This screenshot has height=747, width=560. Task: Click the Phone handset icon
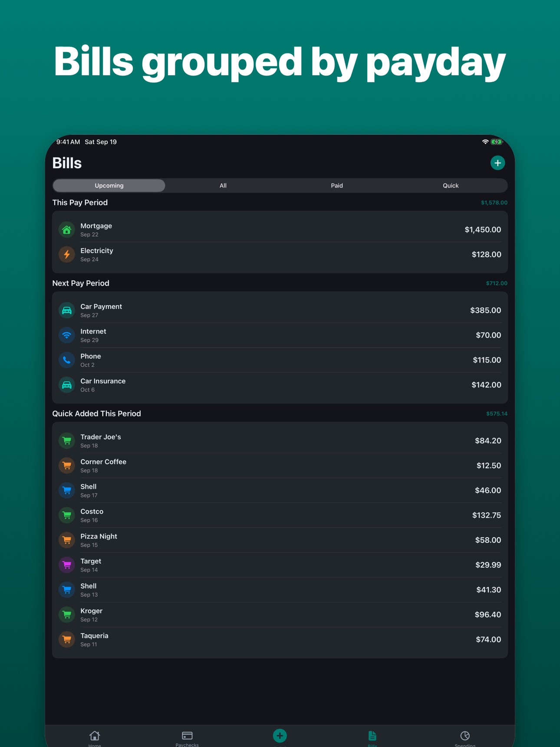tap(67, 360)
